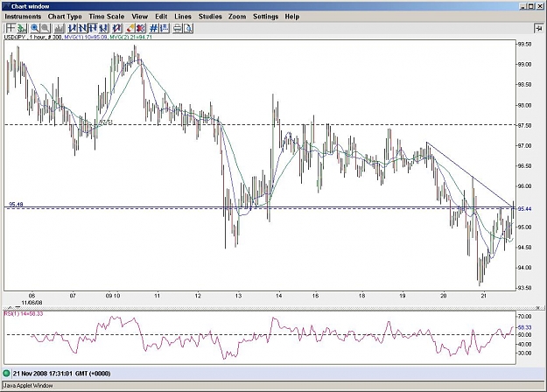The height and width of the screenshot is (392, 547).
Task: Click the red and blue diagonal line tool
Action: 117,28
